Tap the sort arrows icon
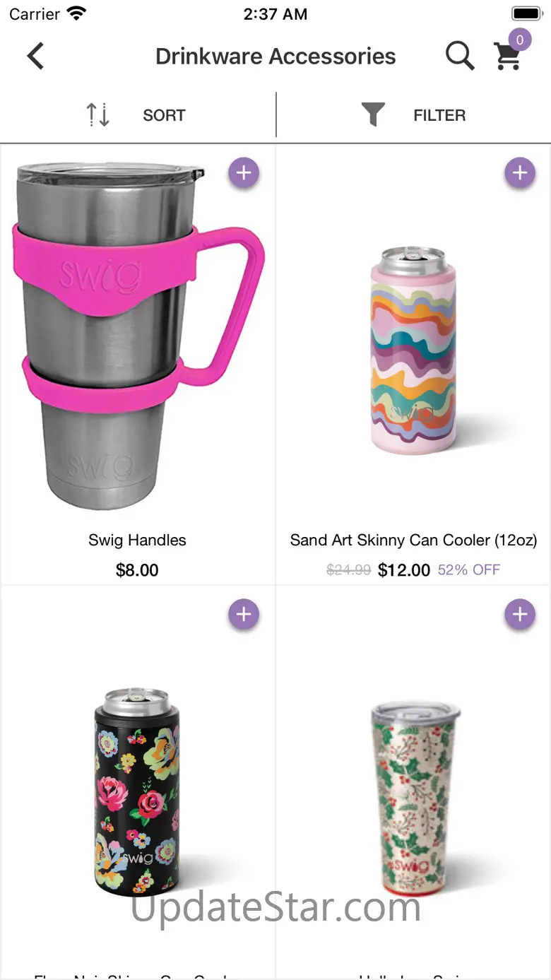551x980 pixels. 98,114
